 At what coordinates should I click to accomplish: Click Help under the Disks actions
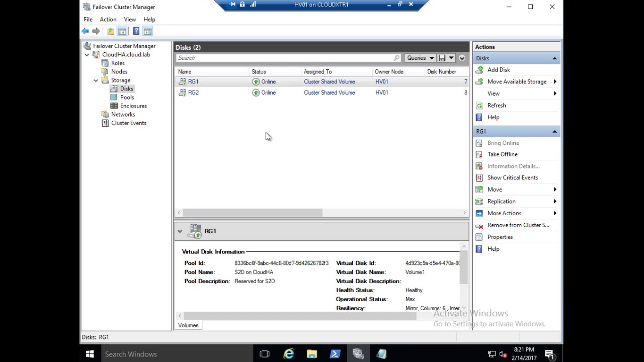pos(493,117)
